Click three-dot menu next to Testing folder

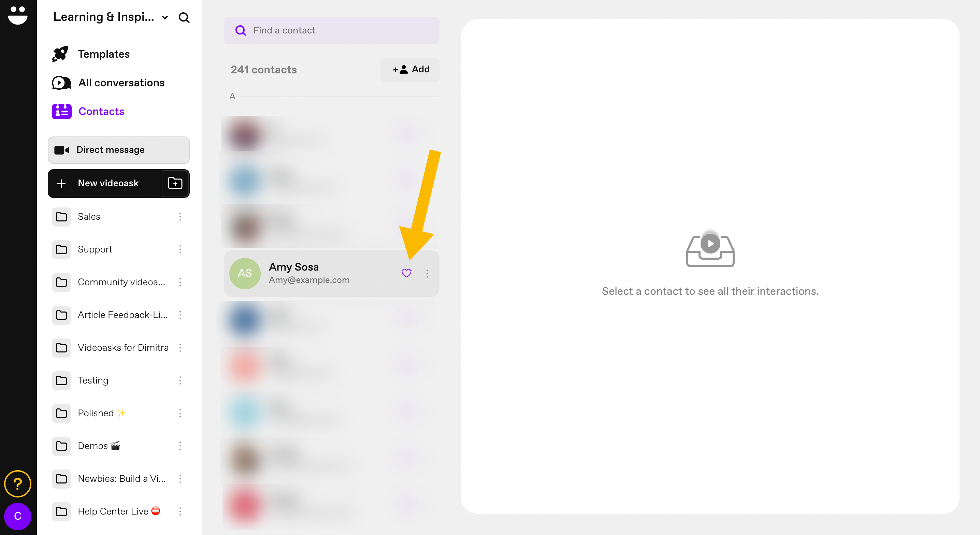tap(181, 381)
